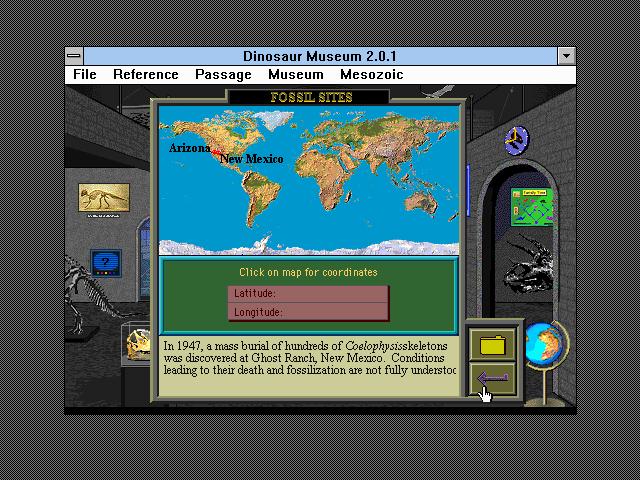Screen dimensions: 640x480
Task: Click the blue question mark panel
Action: [106, 263]
